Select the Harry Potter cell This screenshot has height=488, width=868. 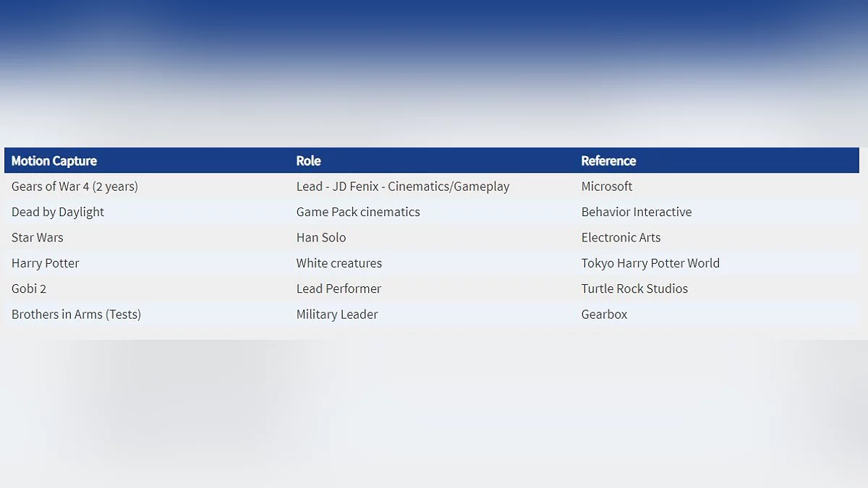[x=147, y=263]
